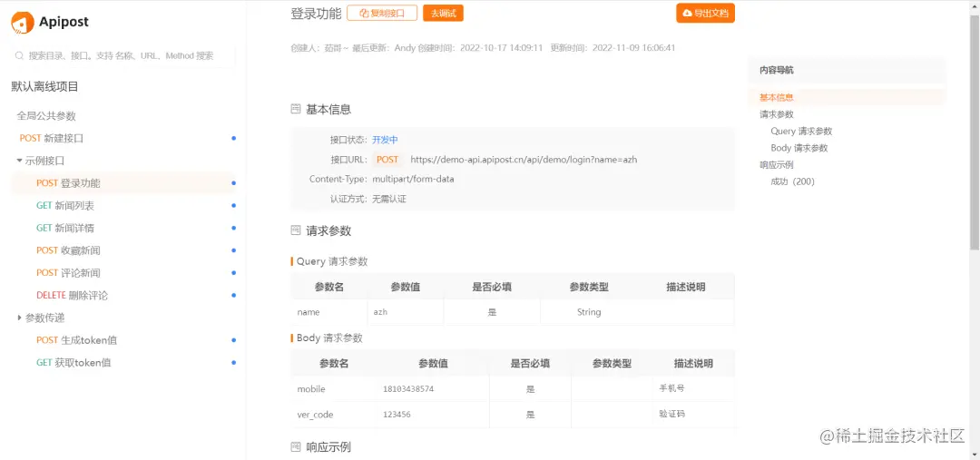The image size is (980, 460).
Task: Click the 开发中 status text
Action: (x=385, y=140)
